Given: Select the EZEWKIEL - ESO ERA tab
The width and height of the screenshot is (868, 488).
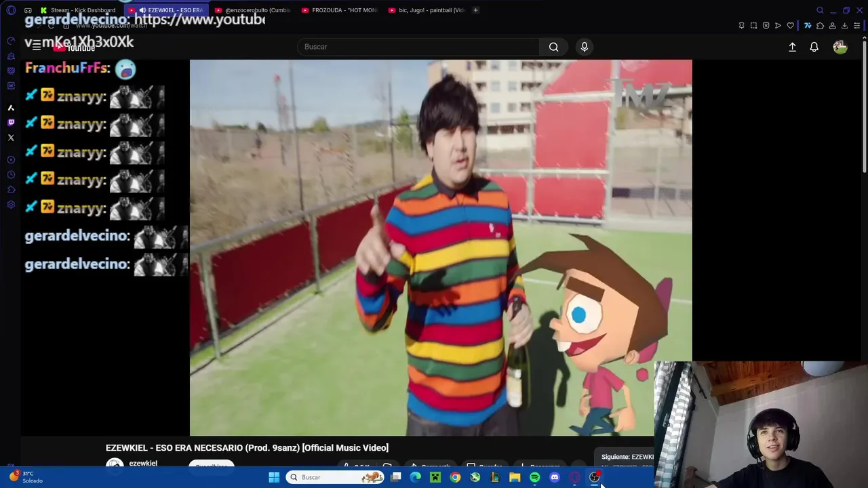Looking at the screenshot, I should [167, 10].
